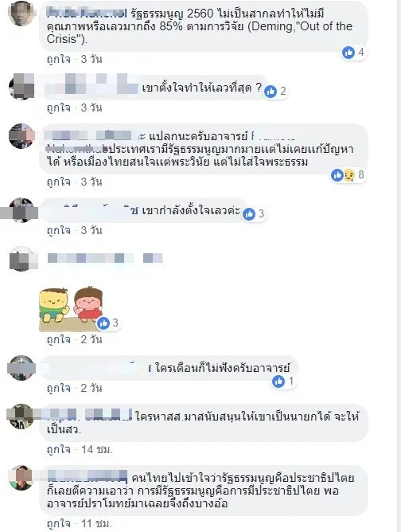Viewport: 401px width, 532px height.
Task: Open the '2 วัน' timestamp under the sticker
Action: click(91, 339)
